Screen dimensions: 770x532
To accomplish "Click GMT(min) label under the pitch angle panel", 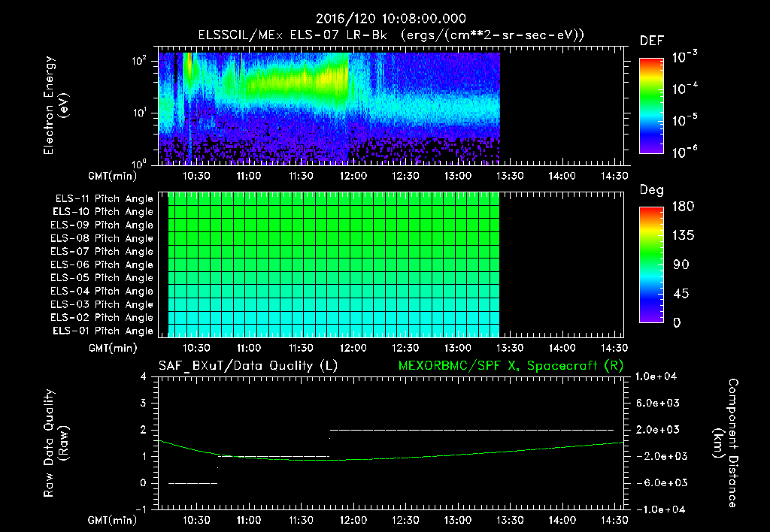I will pyautogui.click(x=113, y=349).
